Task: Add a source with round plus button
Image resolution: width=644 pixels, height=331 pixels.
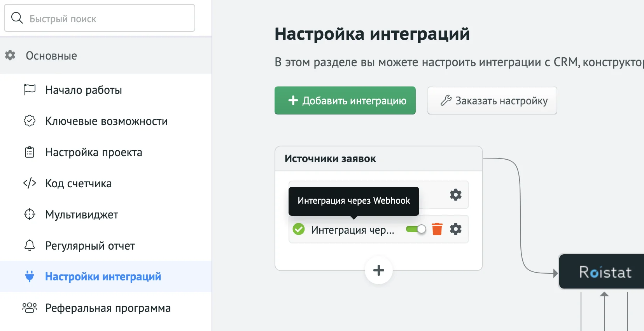Action: (x=379, y=270)
